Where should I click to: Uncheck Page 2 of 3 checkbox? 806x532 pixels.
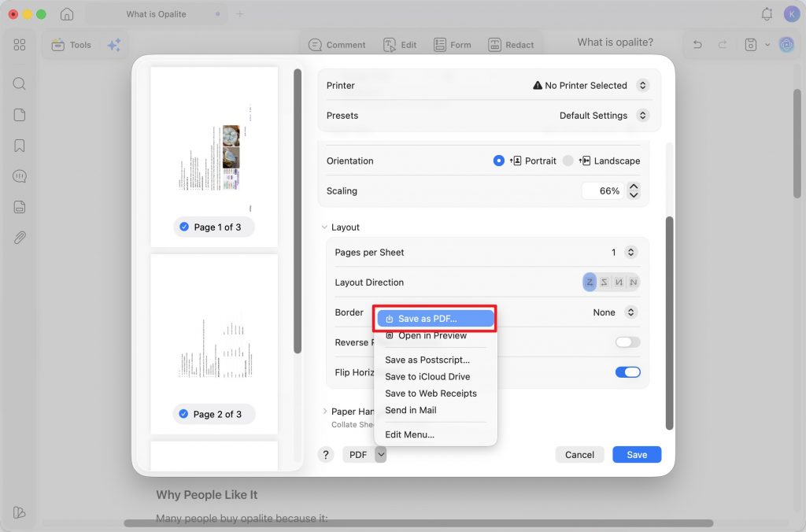pyautogui.click(x=183, y=414)
